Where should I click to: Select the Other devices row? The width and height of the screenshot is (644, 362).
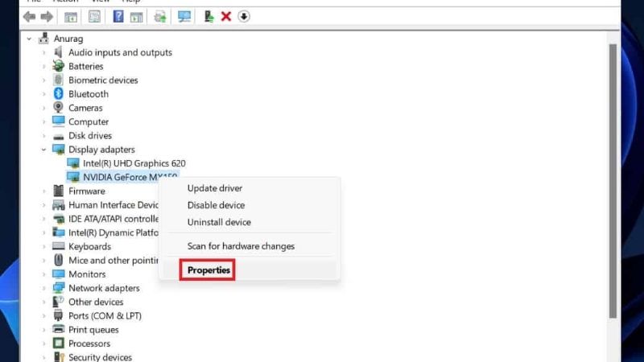96,302
